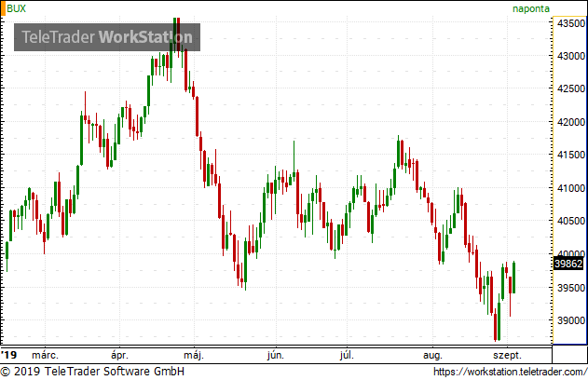Click the 39500 price axis label

pyautogui.click(x=571, y=288)
